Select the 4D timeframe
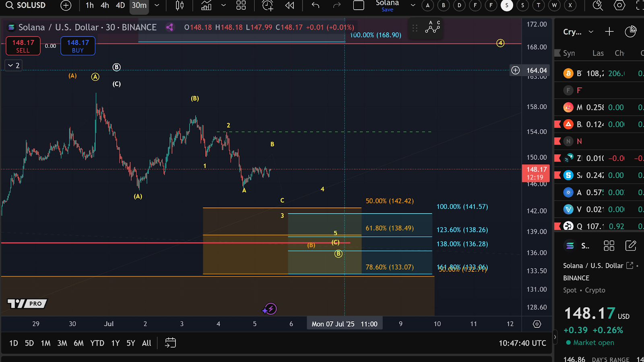The image size is (644, 362). tap(120, 6)
